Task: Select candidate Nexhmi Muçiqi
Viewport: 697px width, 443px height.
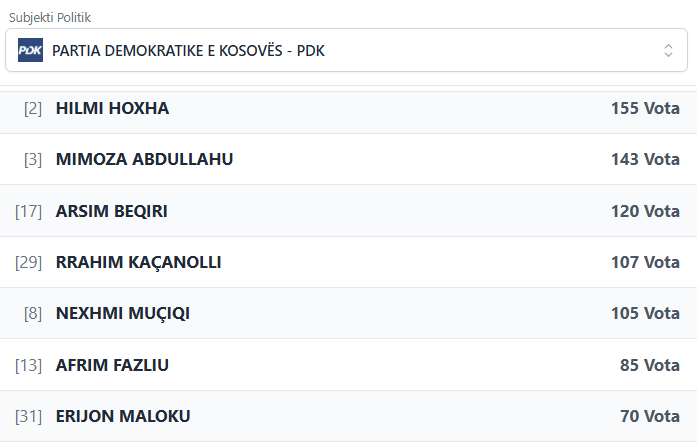Action: pos(122,313)
